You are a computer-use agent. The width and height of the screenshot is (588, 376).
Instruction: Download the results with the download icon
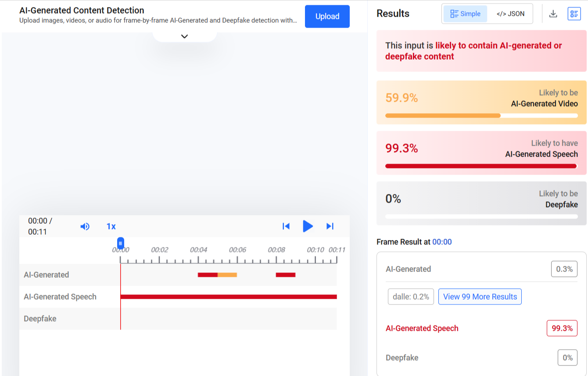coord(553,14)
